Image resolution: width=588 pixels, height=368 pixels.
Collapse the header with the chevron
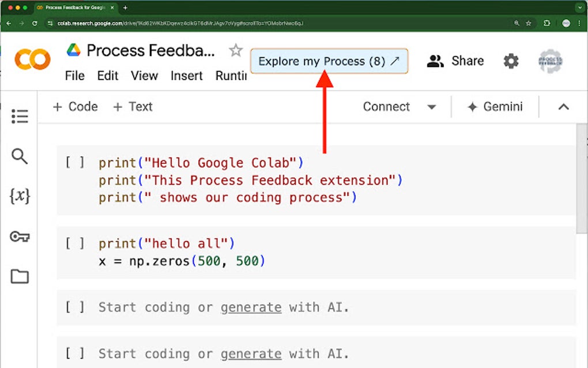coord(563,107)
